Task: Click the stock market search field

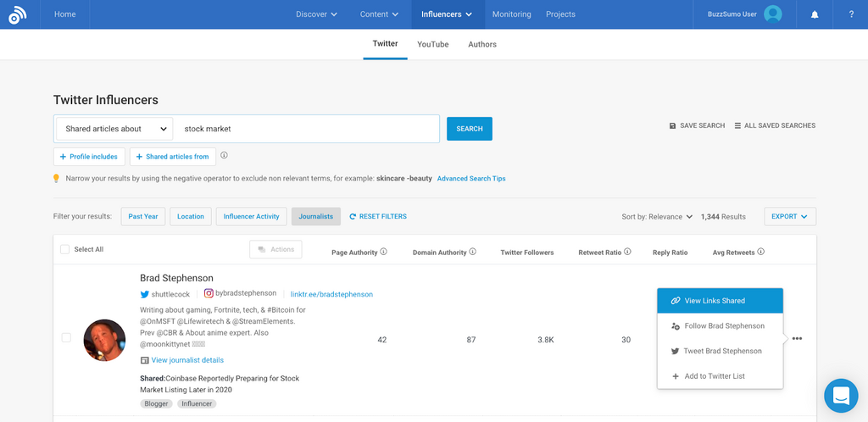Action: click(x=305, y=129)
